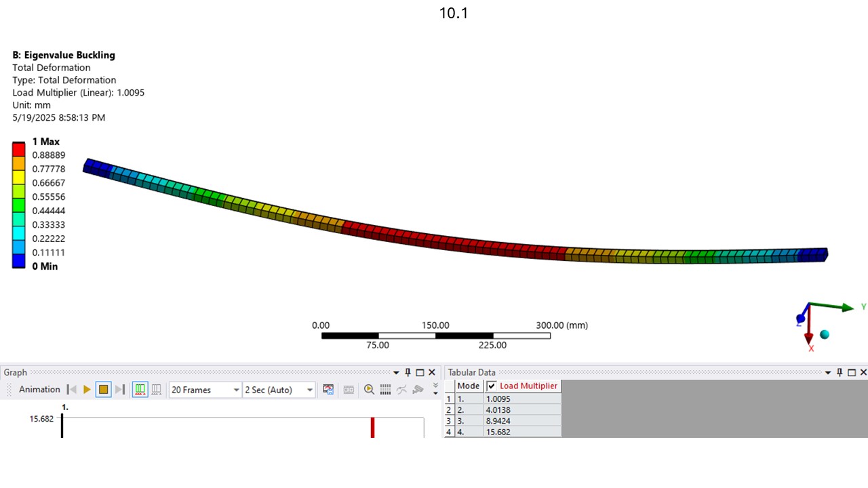Viewport: 868px width, 488px height.
Task: Click the greyed camera icon in Graph toolbar
Action: [418, 390]
